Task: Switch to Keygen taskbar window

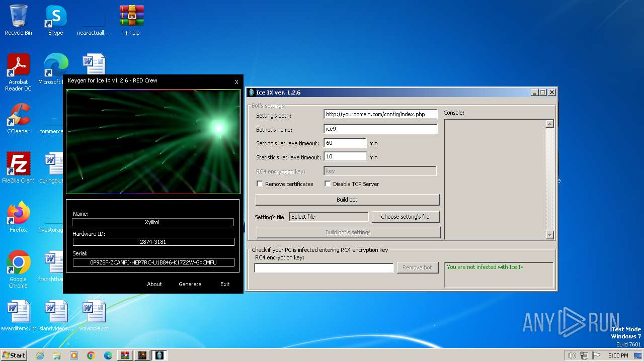Action: tap(142, 355)
